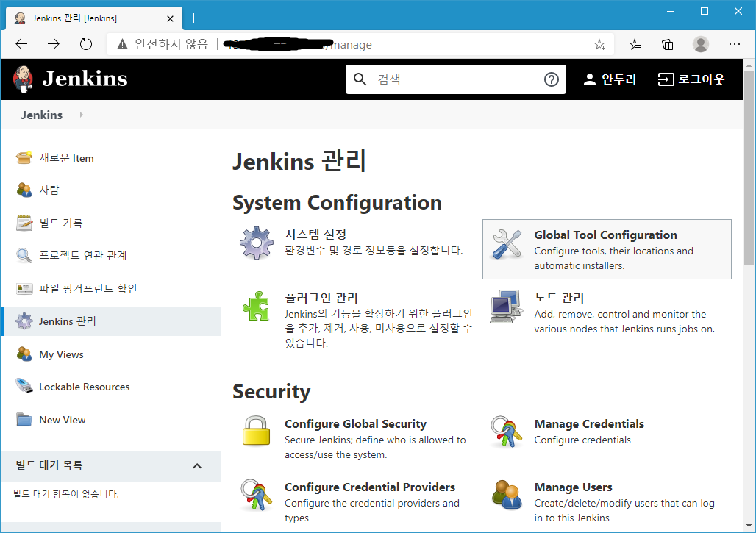Click the 로그아웃 logout link
This screenshot has width=756, height=533.
[x=691, y=79]
